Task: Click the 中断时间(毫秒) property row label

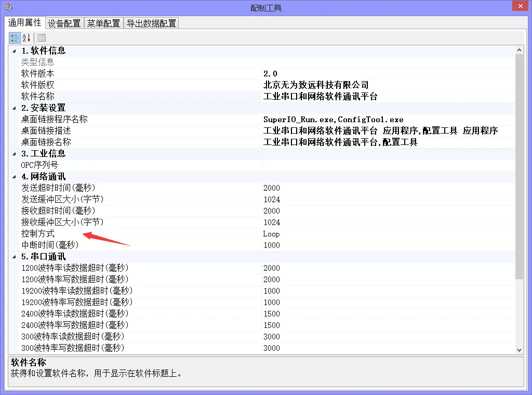Action: tap(50, 245)
